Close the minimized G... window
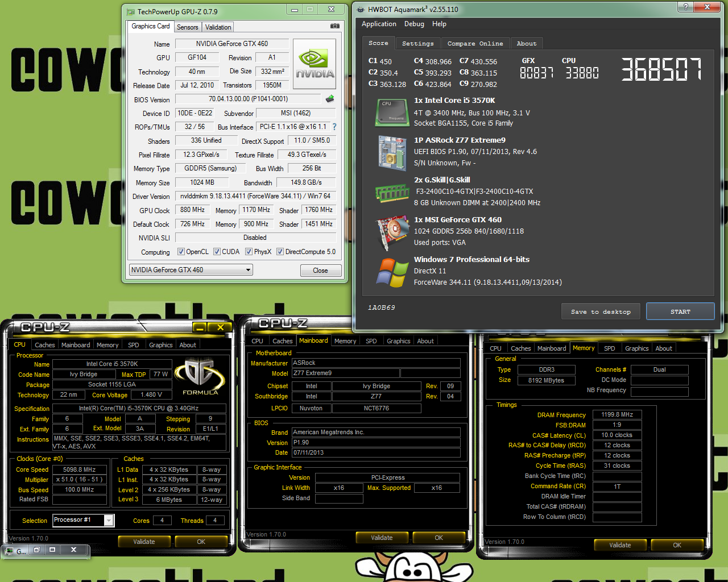Screen dimensions: 728x582 pyautogui.click(x=73, y=550)
